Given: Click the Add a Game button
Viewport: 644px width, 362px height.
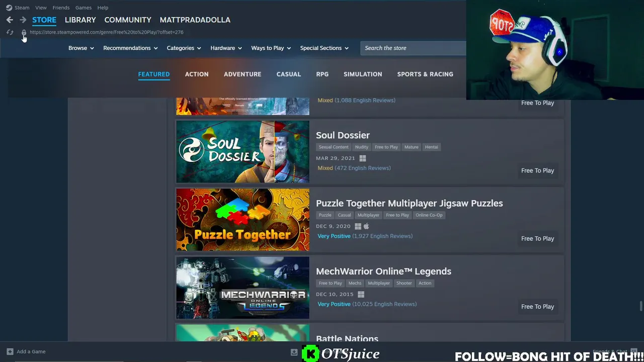Looking at the screenshot, I should [26, 351].
